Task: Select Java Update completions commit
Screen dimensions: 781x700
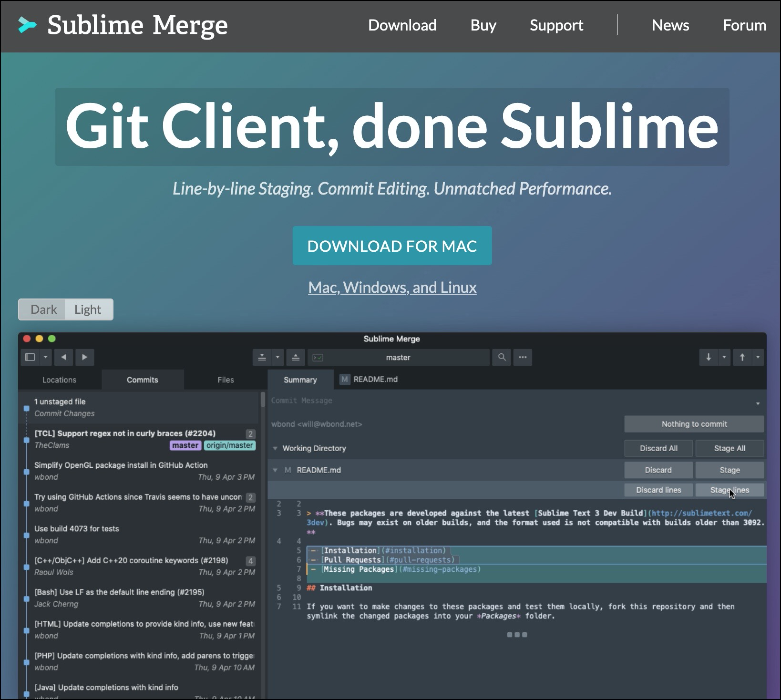Action: coord(139,690)
